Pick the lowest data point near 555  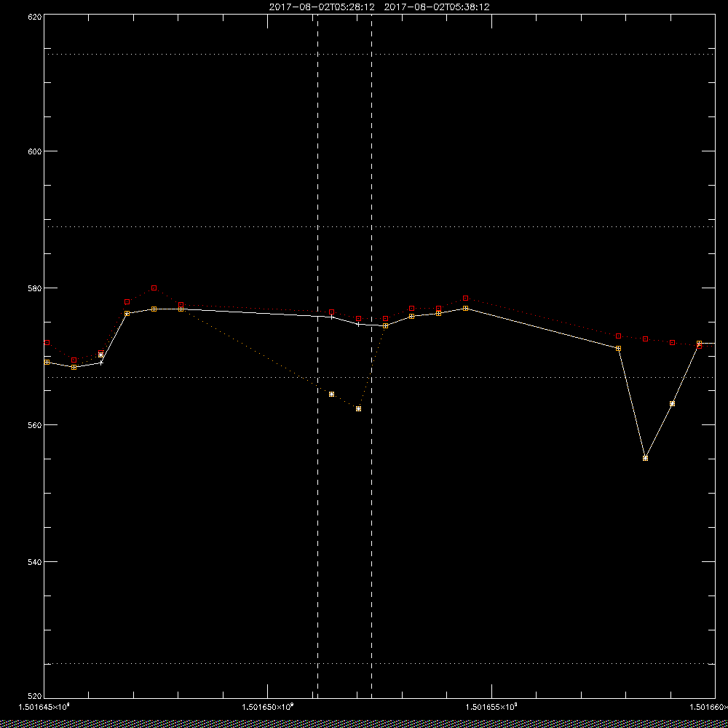[x=645, y=458]
